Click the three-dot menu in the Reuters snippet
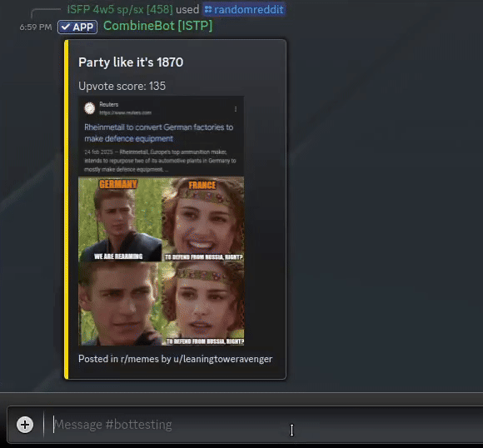The width and height of the screenshot is (483, 448). click(236, 109)
